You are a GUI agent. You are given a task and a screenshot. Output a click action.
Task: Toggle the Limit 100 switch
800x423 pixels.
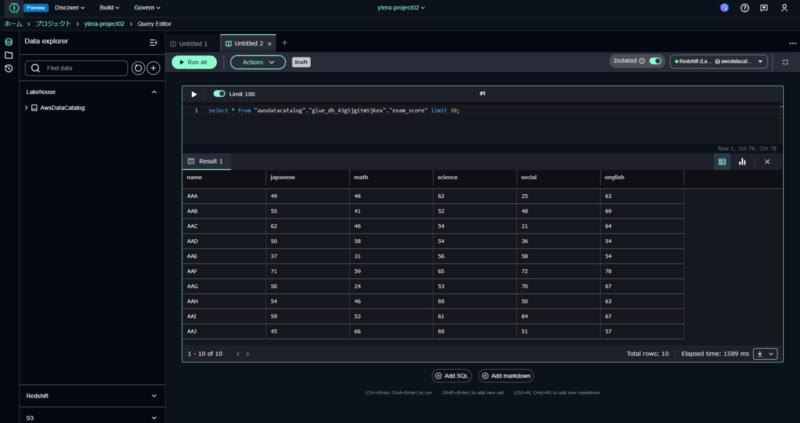coord(219,94)
